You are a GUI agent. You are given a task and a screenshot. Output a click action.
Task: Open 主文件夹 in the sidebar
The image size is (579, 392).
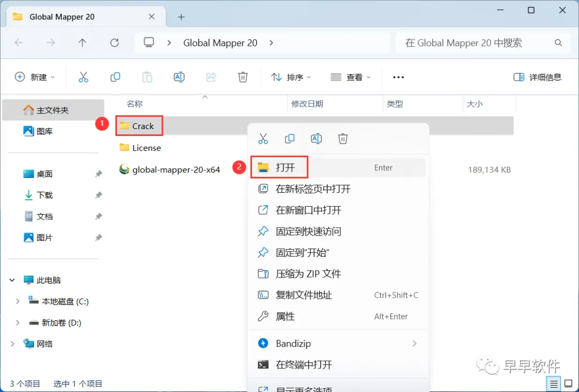[x=53, y=110]
